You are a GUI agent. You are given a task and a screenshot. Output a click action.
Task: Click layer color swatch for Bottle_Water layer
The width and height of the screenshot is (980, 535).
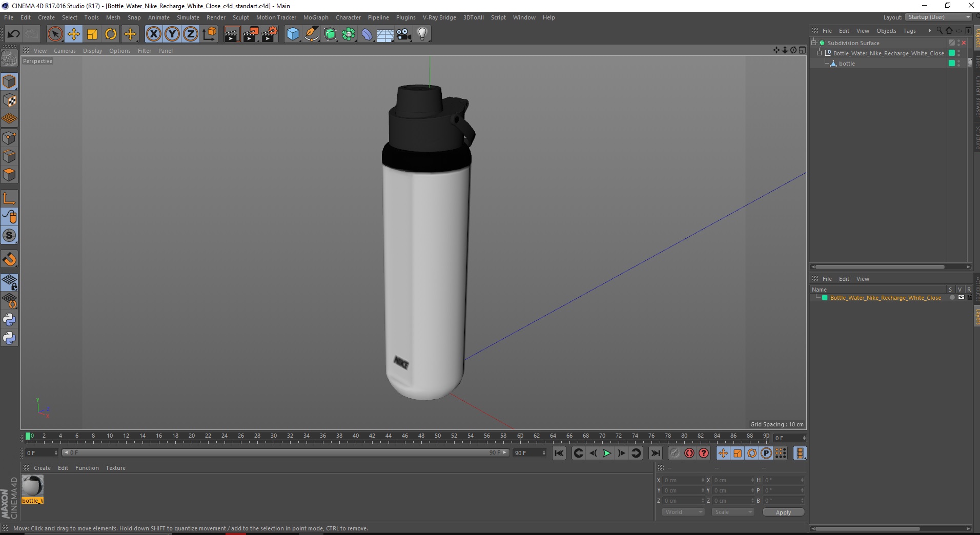[825, 298]
